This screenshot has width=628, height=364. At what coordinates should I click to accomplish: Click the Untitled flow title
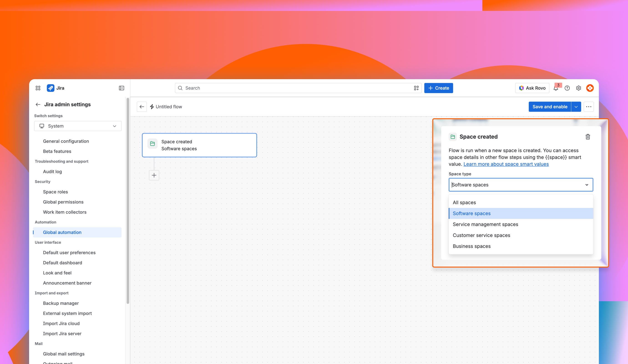[169, 107]
